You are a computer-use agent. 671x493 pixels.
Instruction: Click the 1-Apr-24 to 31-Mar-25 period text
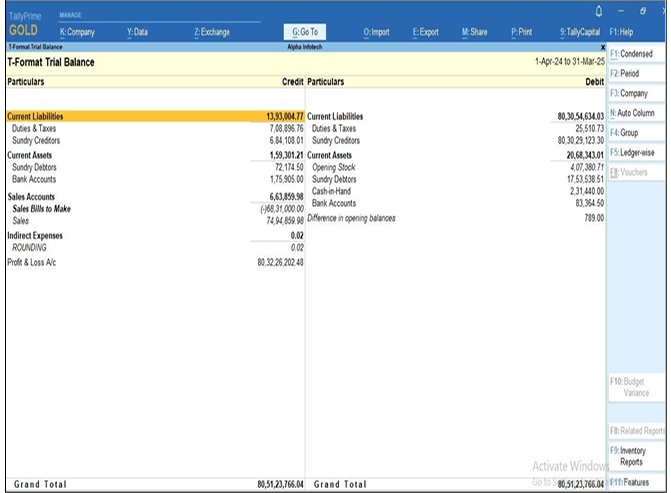(570, 62)
